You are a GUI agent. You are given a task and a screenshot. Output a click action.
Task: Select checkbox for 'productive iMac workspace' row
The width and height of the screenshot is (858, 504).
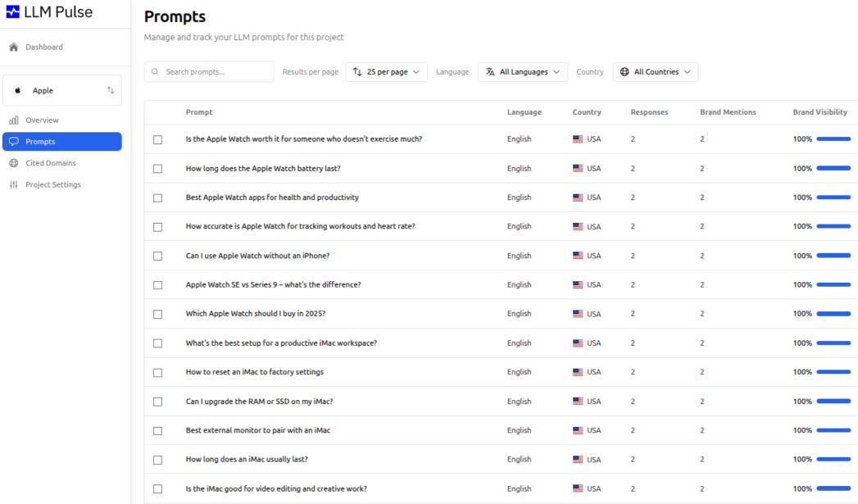coord(157,343)
